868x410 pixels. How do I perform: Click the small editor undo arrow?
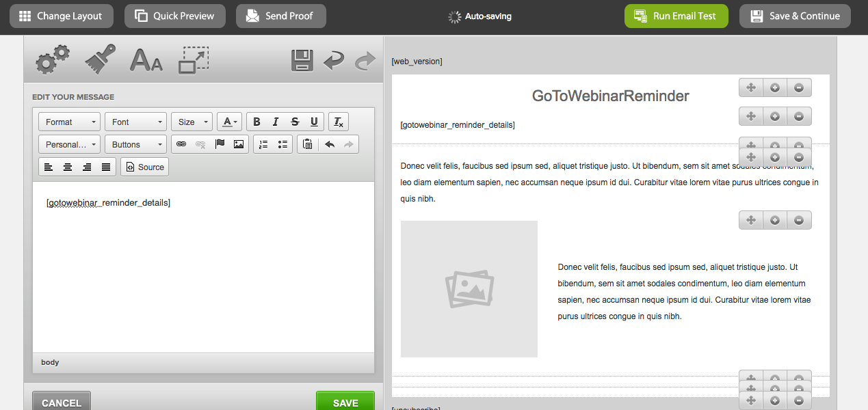coord(330,144)
